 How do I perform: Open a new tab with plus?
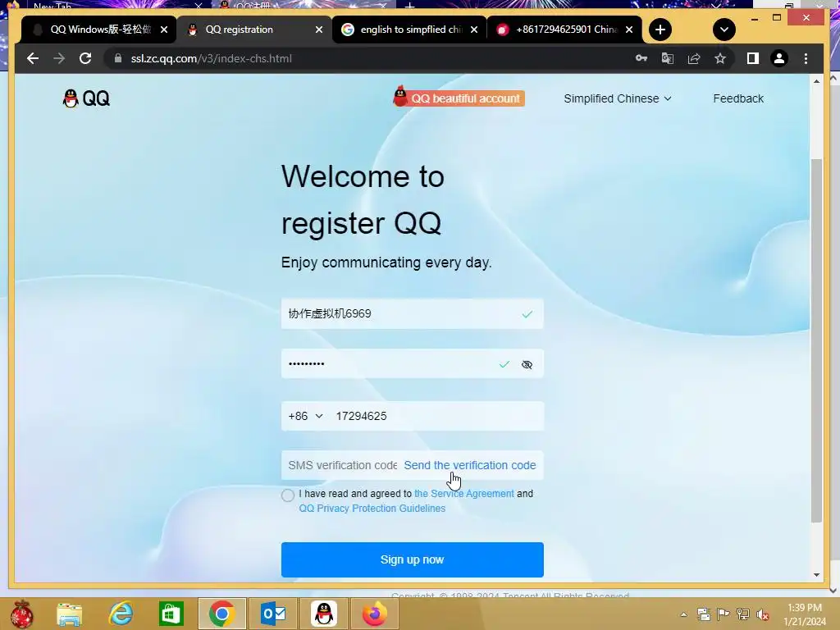pos(660,30)
